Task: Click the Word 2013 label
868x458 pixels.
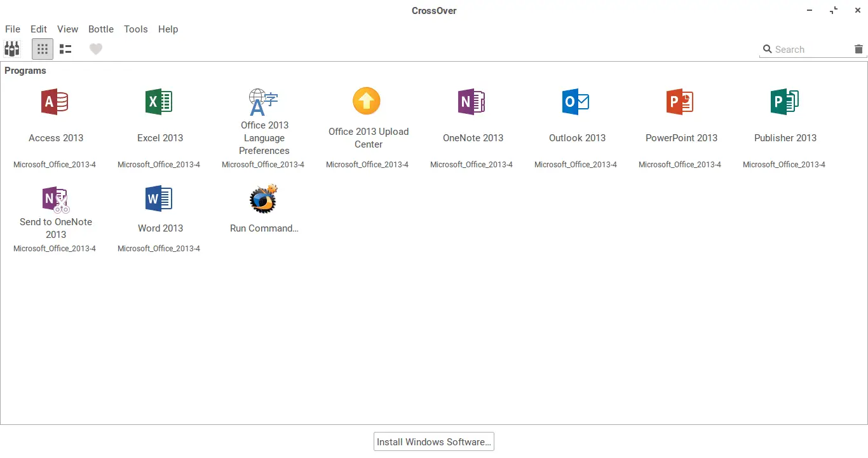Action: coord(160,228)
